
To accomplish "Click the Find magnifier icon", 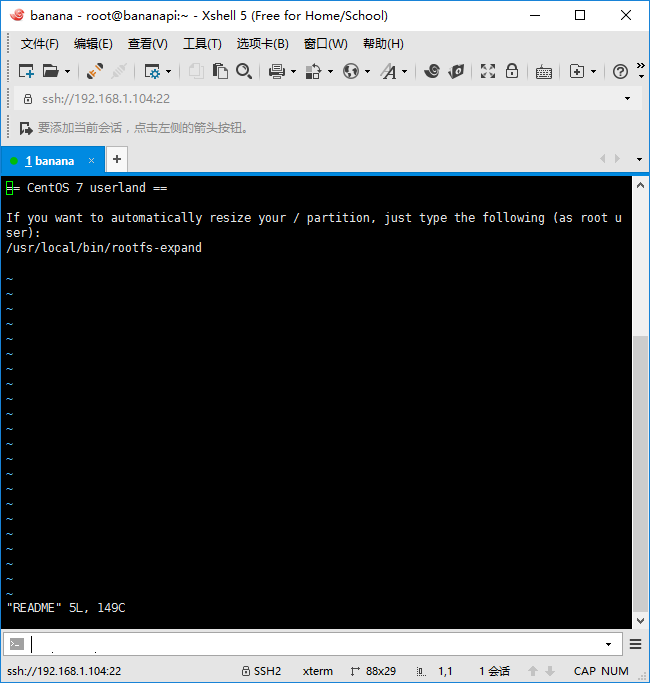I will 244,71.
